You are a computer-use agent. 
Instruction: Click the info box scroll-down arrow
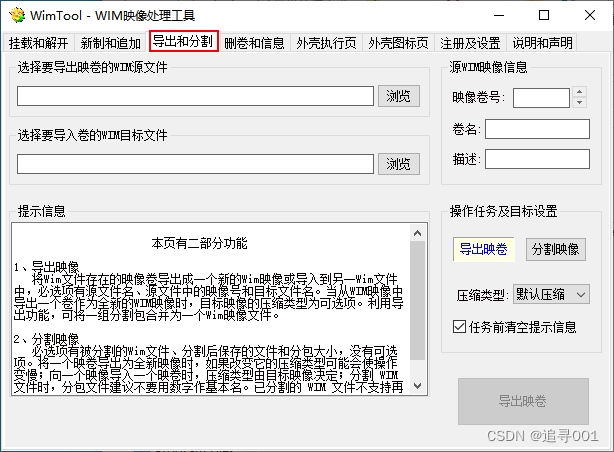(x=417, y=386)
